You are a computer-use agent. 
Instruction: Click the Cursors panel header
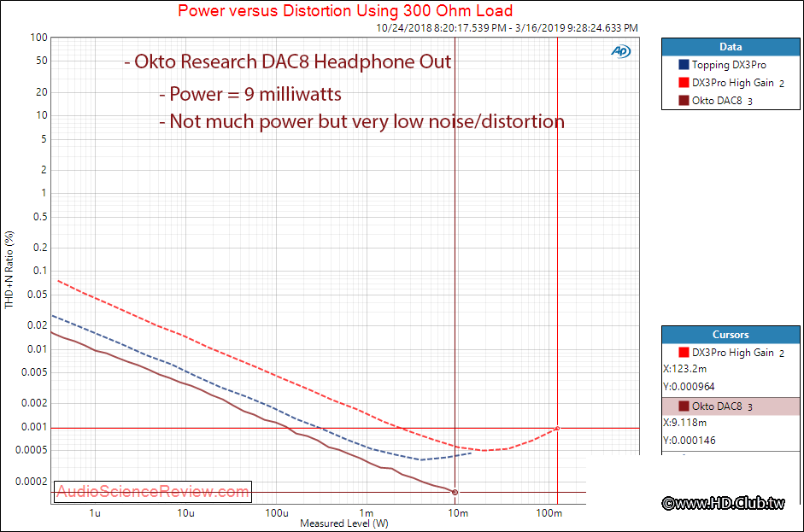(x=731, y=335)
